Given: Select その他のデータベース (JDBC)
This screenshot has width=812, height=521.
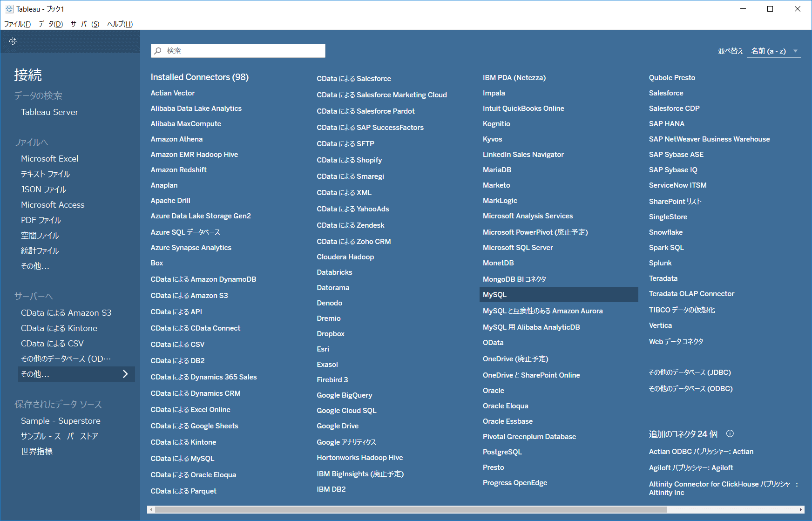Looking at the screenshot, I should [690, 372].
